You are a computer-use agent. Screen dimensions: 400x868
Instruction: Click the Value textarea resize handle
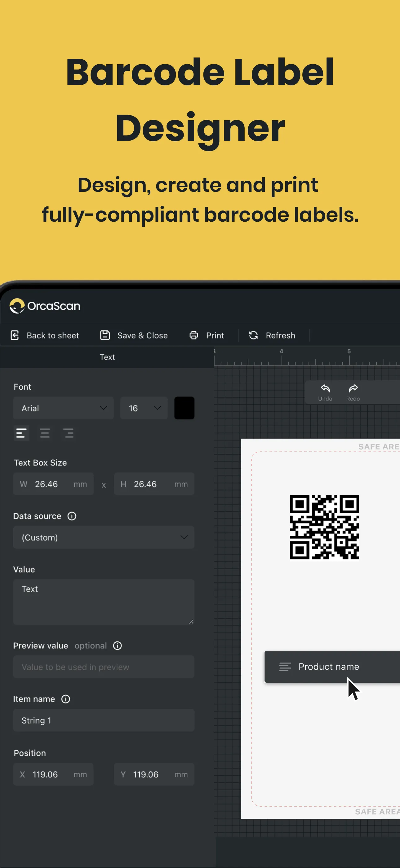tap(191, 622)
